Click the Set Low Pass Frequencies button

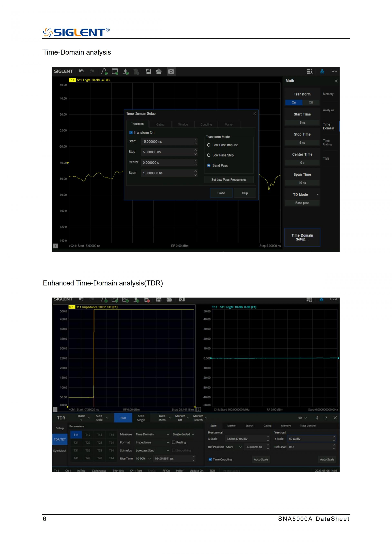(x=229, y=180)
